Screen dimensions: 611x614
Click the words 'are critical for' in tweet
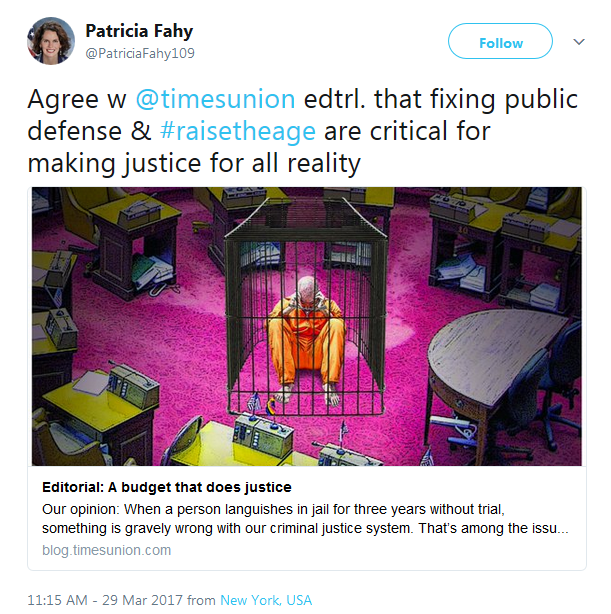pos(407,131)
